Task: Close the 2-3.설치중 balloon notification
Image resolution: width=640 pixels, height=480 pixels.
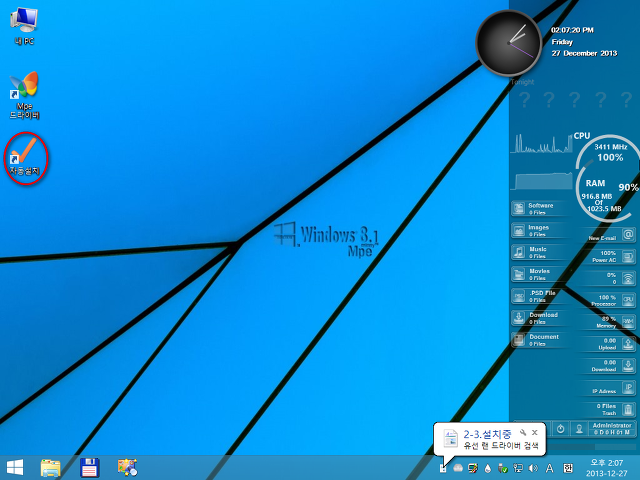Action: pyautogui.click(x=535, y=433)
